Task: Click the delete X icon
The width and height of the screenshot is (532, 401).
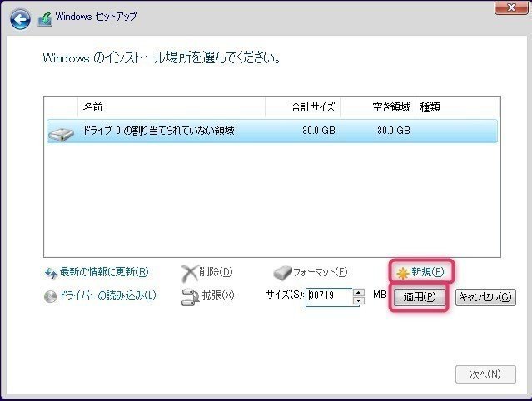Action: point(189,273)
